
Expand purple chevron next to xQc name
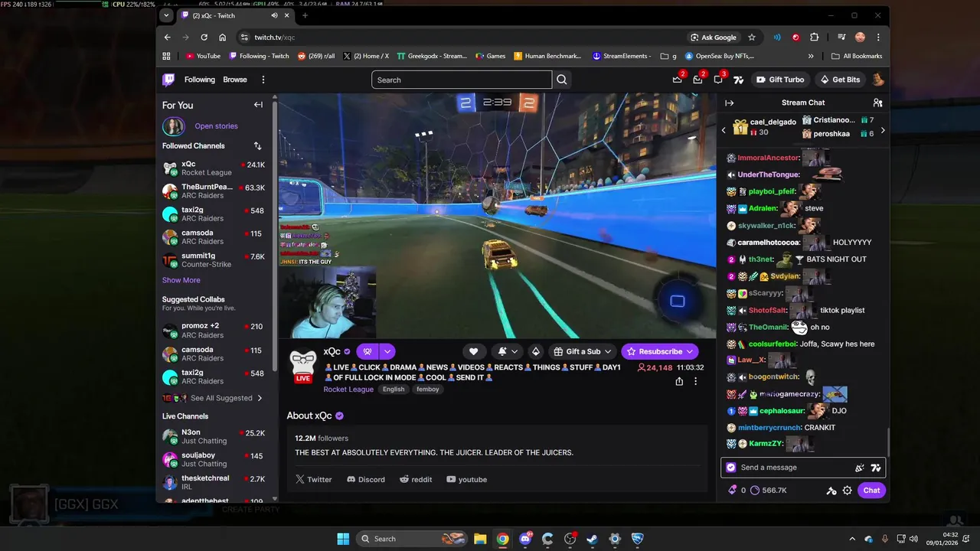tap(387, 351)
